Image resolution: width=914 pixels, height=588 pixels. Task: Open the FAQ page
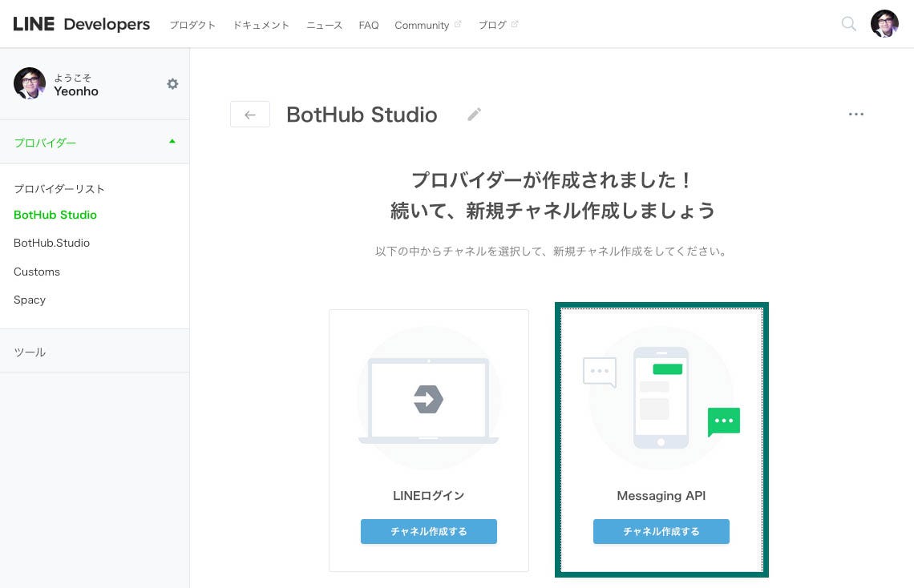[369, 25]
